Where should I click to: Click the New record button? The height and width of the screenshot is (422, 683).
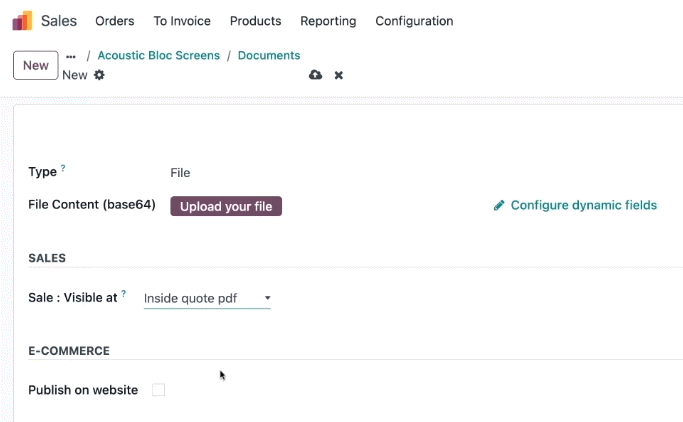(36, 65)
